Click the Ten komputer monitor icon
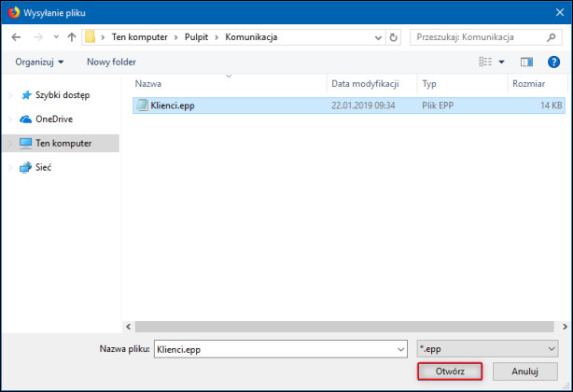 (x=25, y=143)
